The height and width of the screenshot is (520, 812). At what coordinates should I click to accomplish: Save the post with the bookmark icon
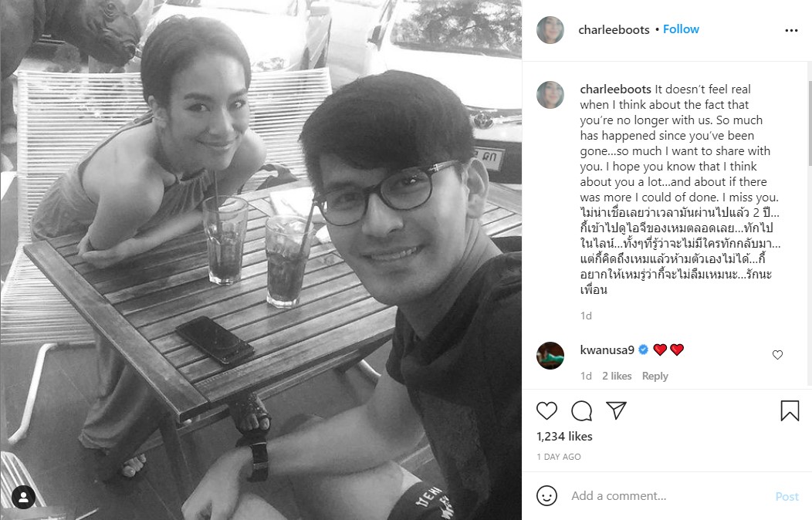point(790,410)
